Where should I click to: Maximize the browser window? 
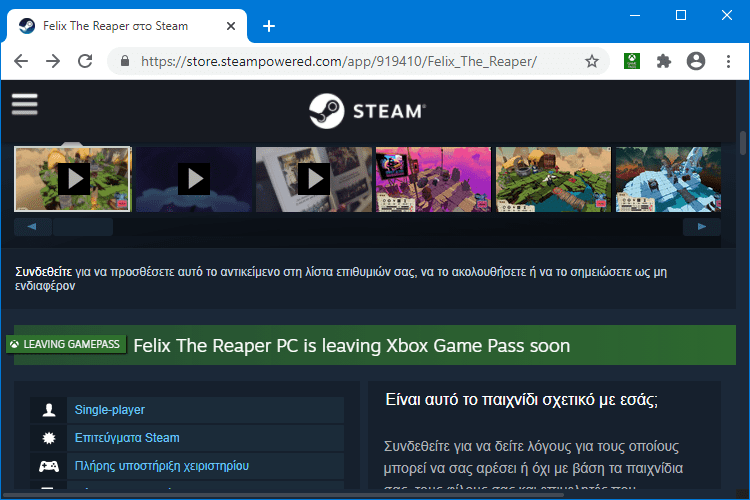tap(681, 15)
